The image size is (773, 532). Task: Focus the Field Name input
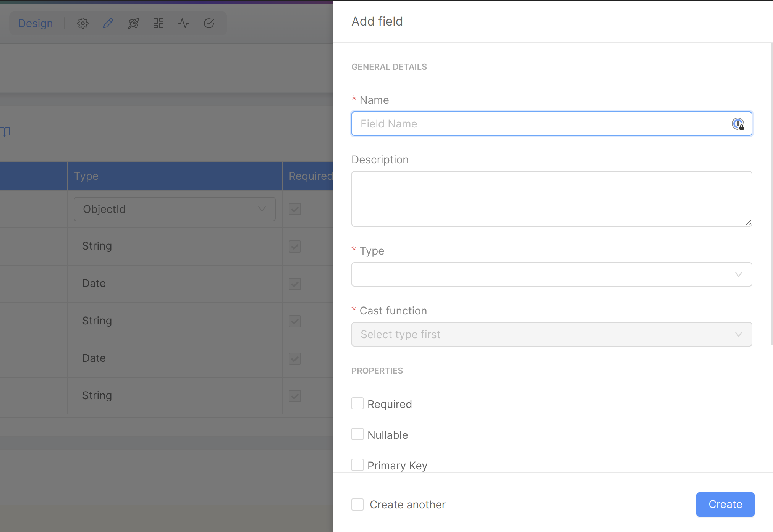(542, 124)
